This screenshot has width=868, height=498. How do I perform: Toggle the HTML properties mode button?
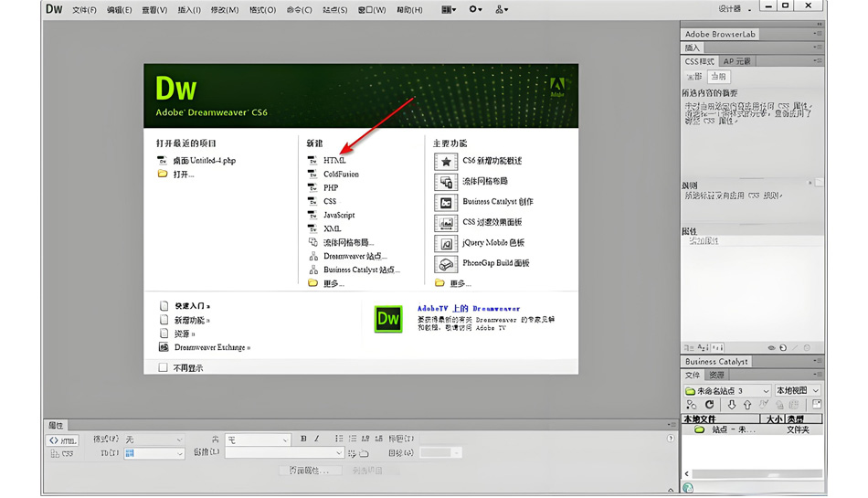(62, 440)
